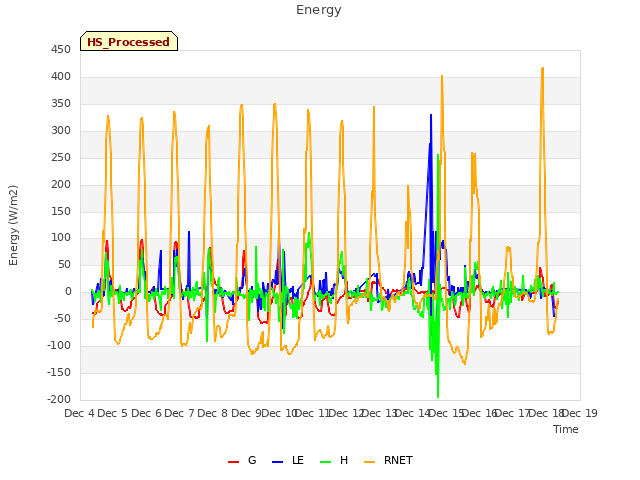Image resolution: width=640 pixels, height=480 pixels.
Task: Click the -200 y-axis tick label
Action: click(x=59, y=400)
